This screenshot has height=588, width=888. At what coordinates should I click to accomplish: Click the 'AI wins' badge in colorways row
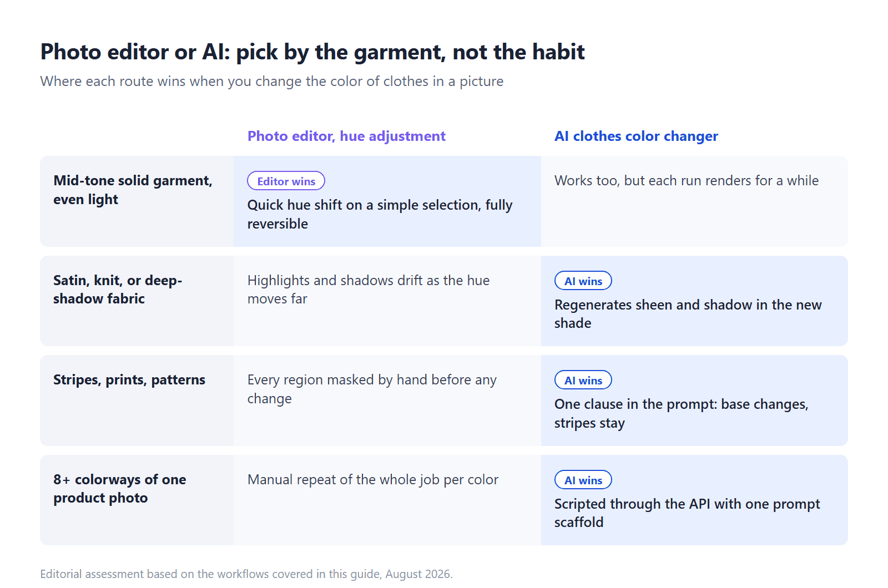[x=583, y=480]
